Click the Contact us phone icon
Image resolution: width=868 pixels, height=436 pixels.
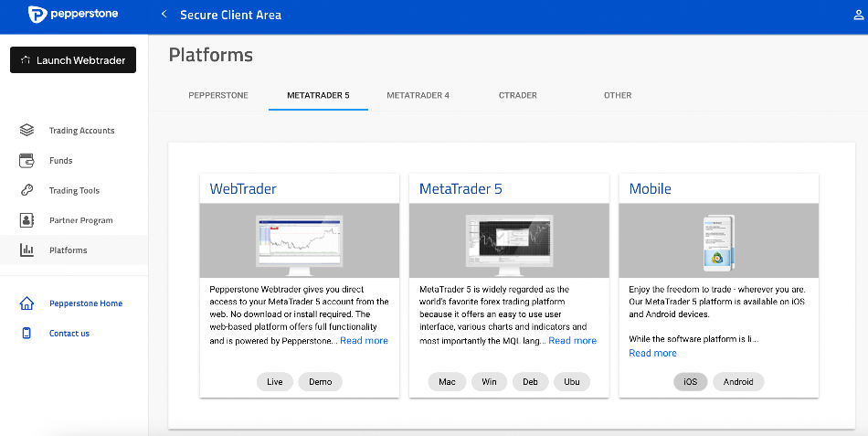(26, 333)
